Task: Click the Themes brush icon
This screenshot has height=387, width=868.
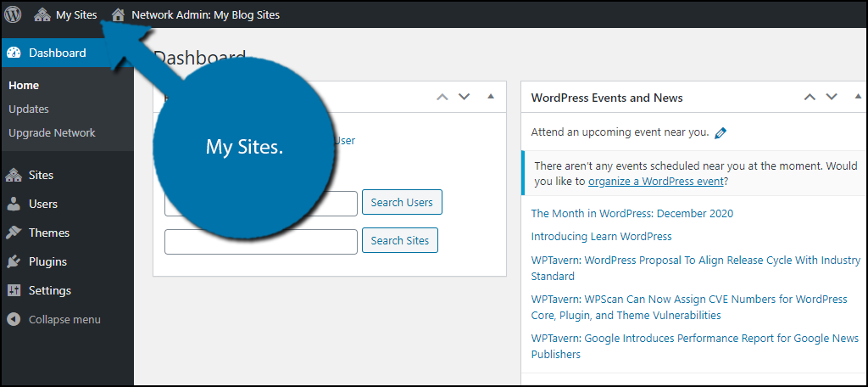Action: 14,233
